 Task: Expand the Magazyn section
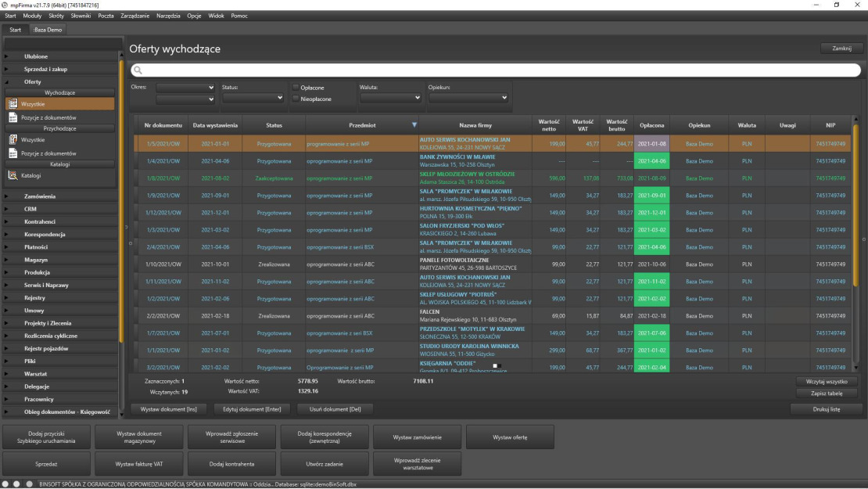(6, 260)
